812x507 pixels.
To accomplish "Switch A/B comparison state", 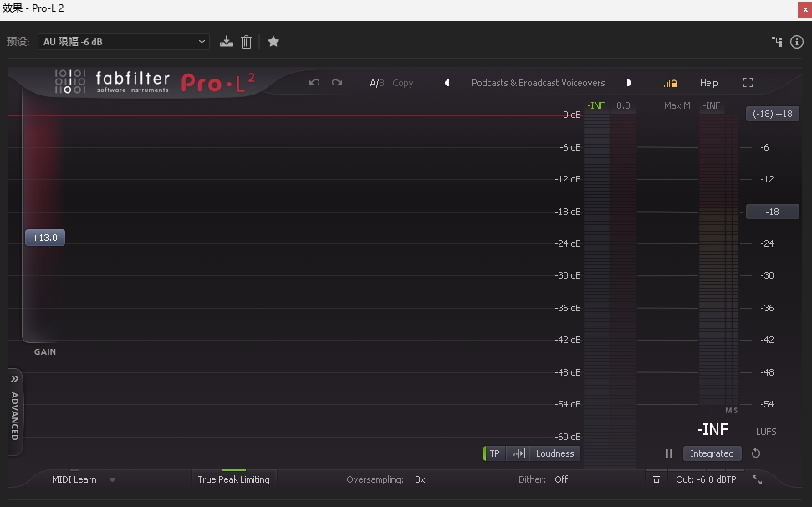I will pos(377,83).
